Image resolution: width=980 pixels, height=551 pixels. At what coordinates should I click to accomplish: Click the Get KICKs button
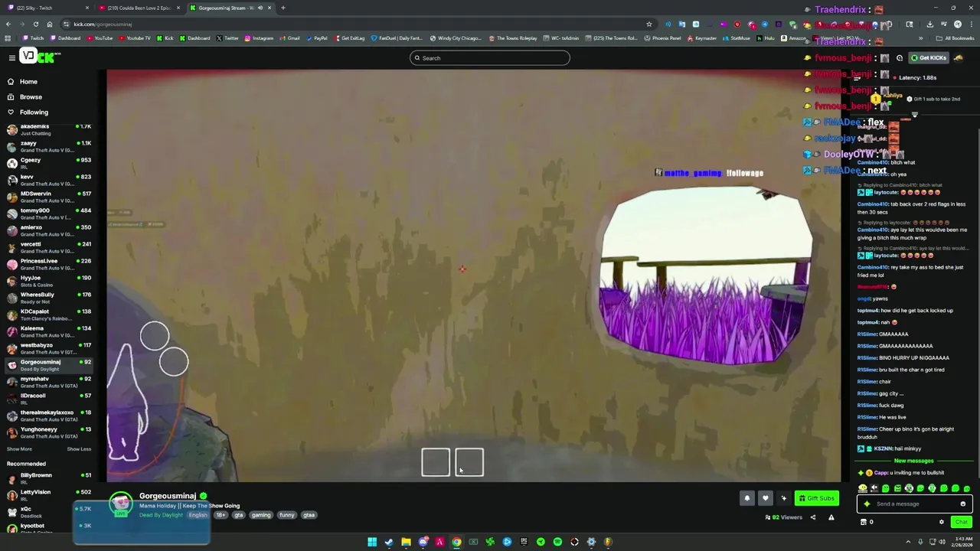point(928,57)
